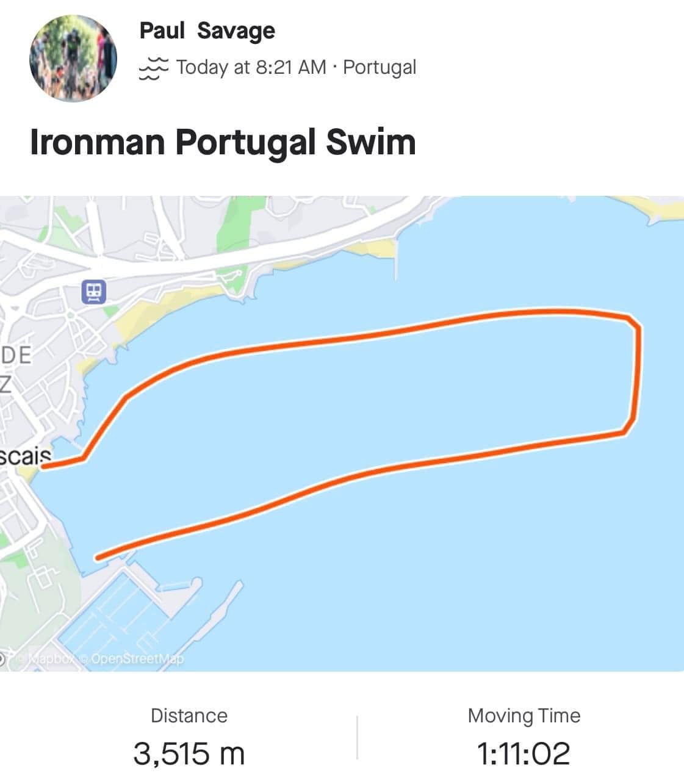This screenshot has height=784, width=684.
Task: Open the Ironman Portugal Swim activity title
Action: coord(223,142)
